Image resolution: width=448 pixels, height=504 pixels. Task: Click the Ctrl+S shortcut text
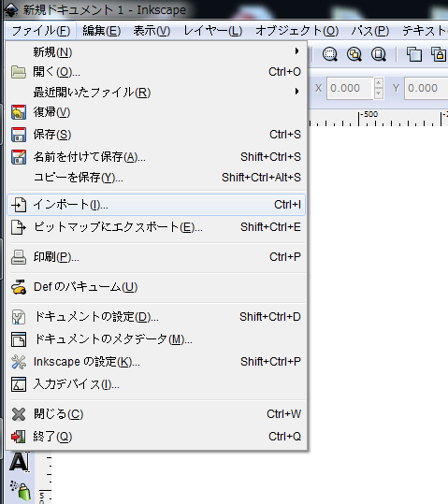coord(285,135)
